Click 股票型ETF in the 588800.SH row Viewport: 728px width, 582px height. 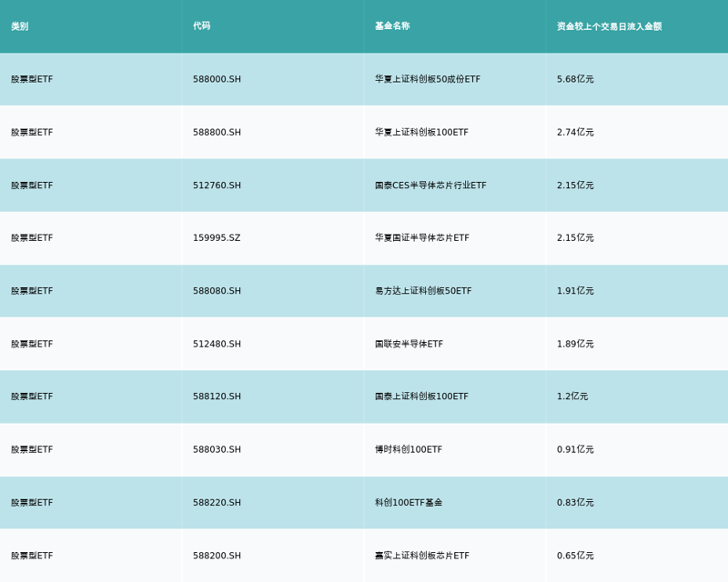click(x=32, y=132)
